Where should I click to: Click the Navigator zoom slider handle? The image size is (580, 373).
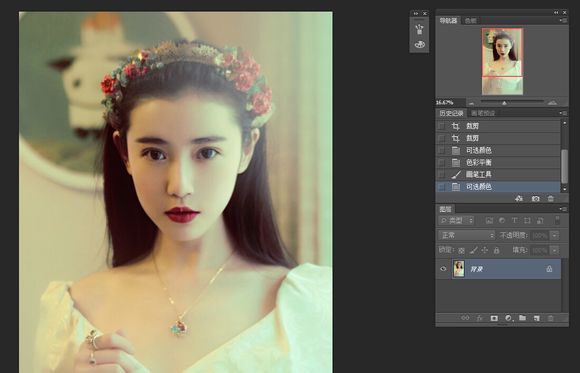[504, 103]
